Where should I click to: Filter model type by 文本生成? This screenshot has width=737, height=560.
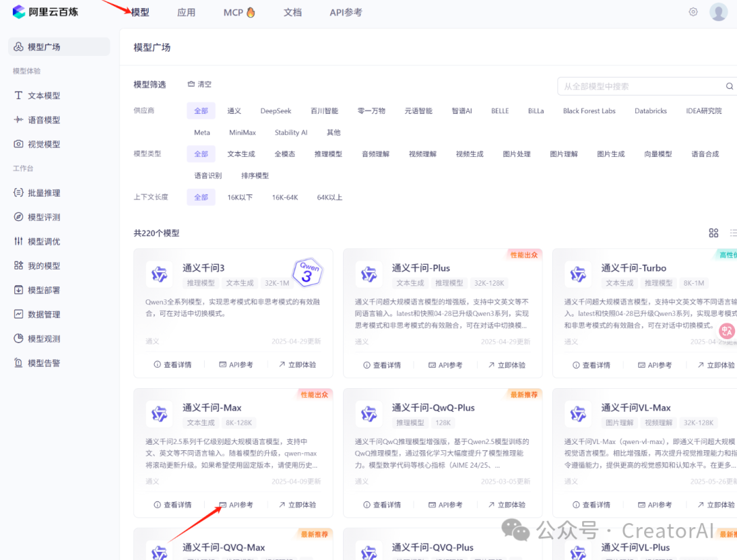coord(241,154)
